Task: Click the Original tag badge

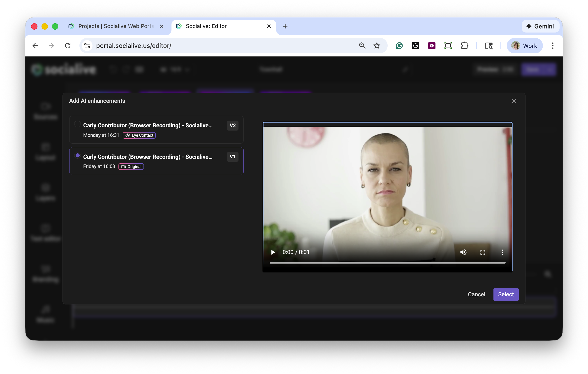Action: [x=131, y=166]
